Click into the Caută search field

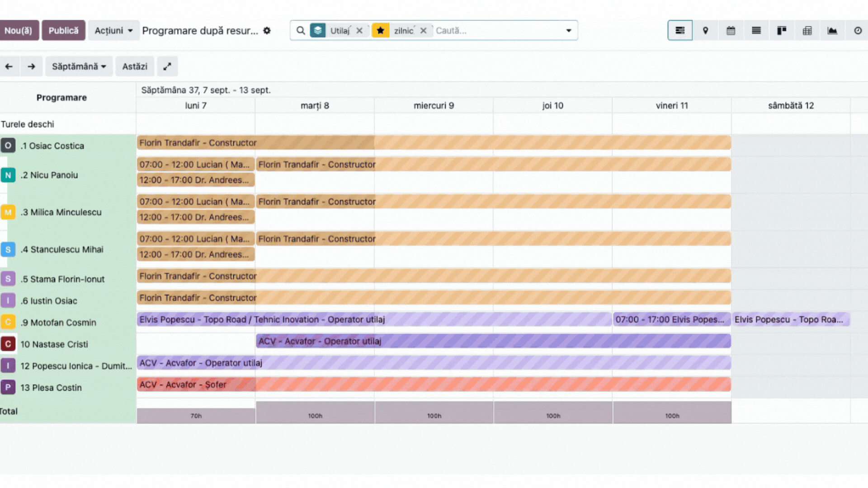pyautogui.click(x=497, y=30)
